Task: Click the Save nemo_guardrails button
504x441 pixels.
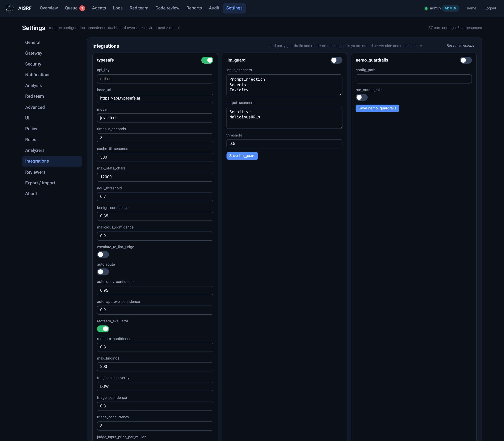Action: tap(377, 108)
